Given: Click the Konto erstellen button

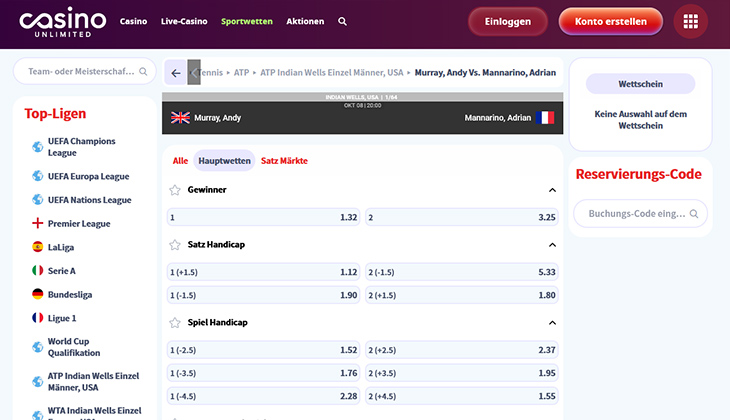Looking at the screenshot, I should tap(610, 21).
